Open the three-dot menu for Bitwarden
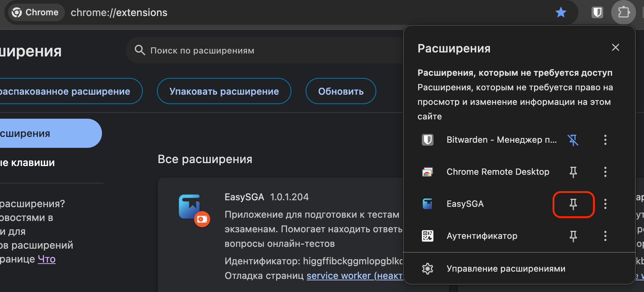 click(605, 140)
